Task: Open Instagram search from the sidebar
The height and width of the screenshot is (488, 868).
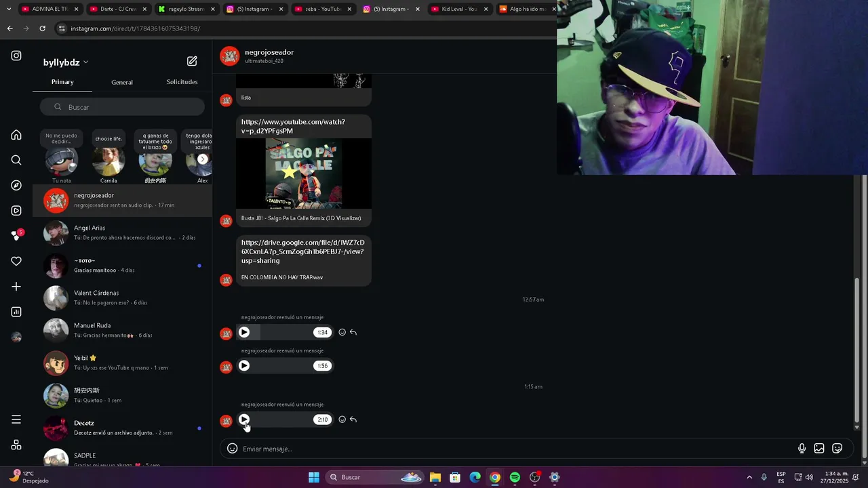Action: (x=16, y=160)
